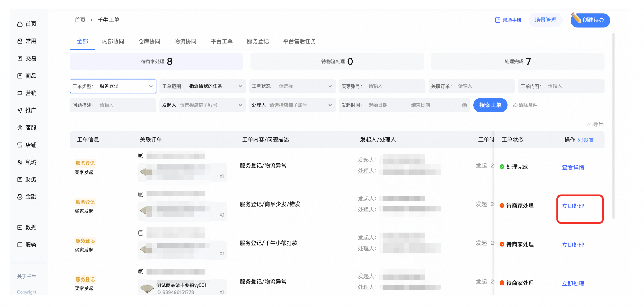
Task: Click 立即处理 for 千牛小额打款 row
Action: click(x=573, y=245)
